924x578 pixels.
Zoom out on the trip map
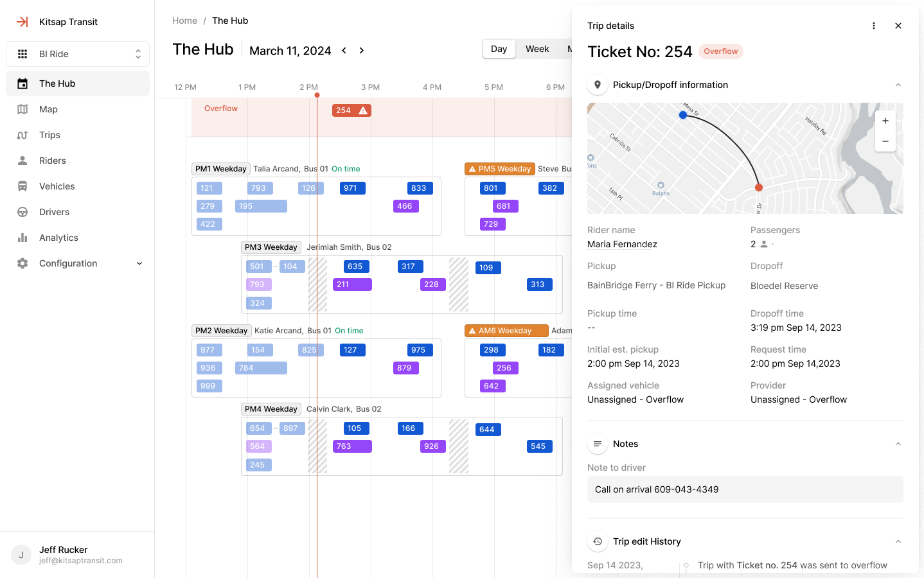point(885,141)
